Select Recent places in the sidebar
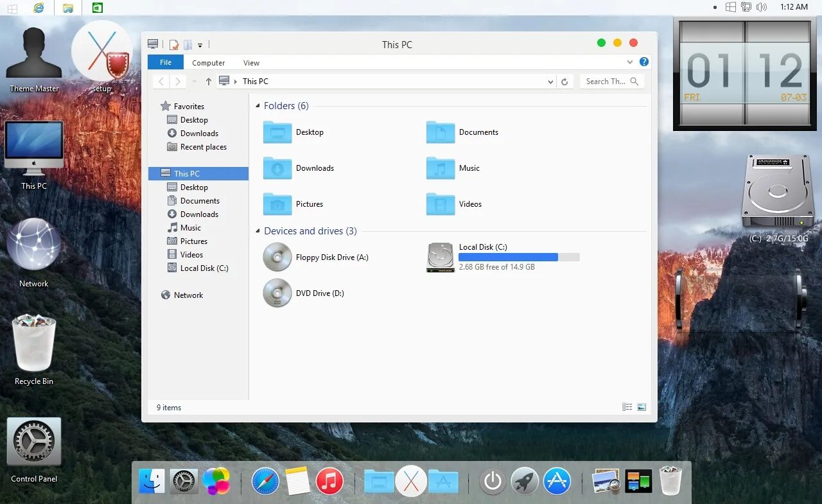Screen dimensions: 822x504 point(197,147)
